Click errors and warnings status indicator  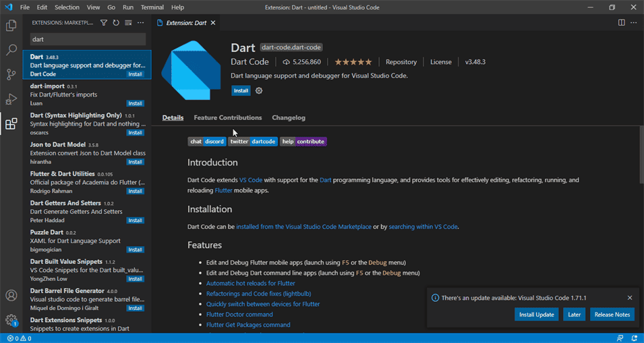pyautogui.click(x=20, y=338)
